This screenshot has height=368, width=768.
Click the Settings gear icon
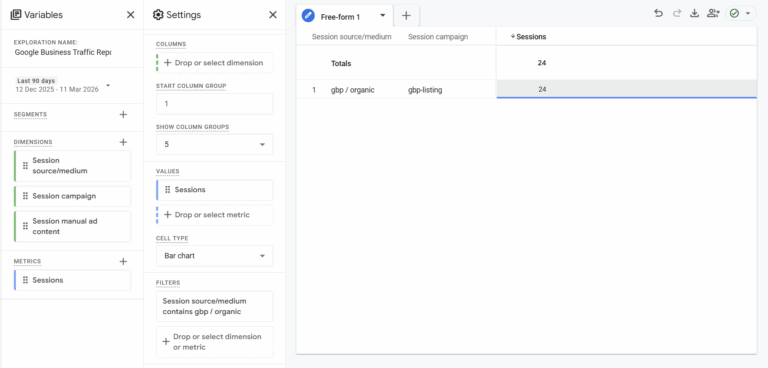click(x=158, y=15)
